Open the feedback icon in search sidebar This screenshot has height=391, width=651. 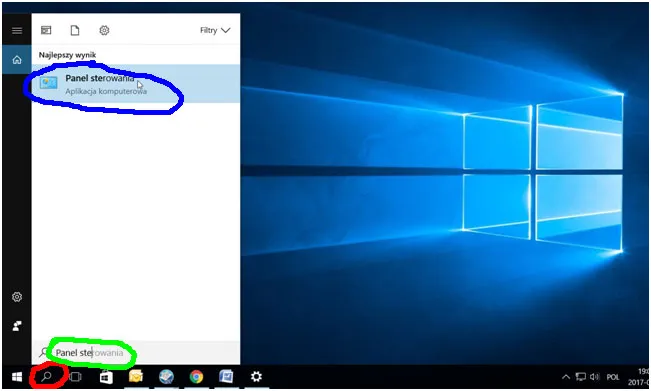[x=17, y=326]
